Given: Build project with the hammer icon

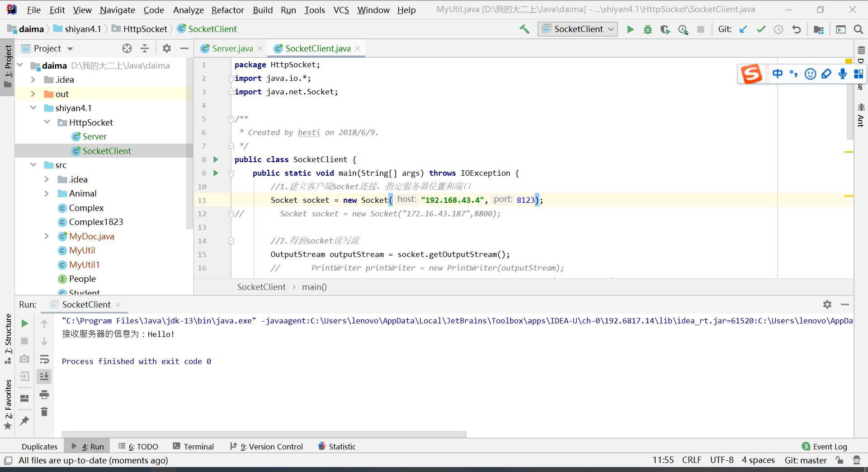Looking at the screenshot, I should click(524, 29).
